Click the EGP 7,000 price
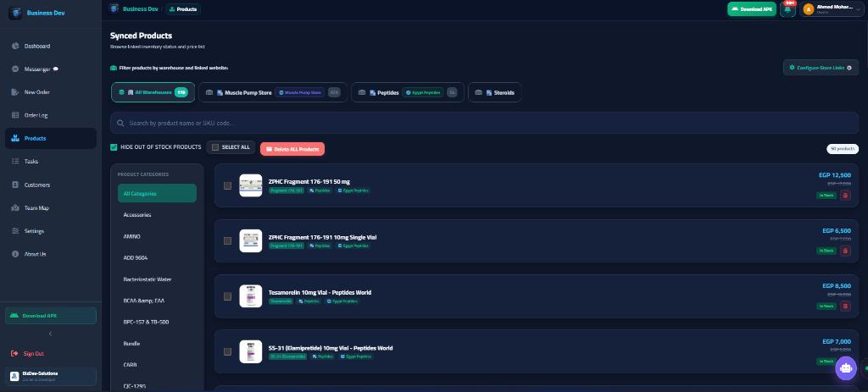 coord(837,341)
